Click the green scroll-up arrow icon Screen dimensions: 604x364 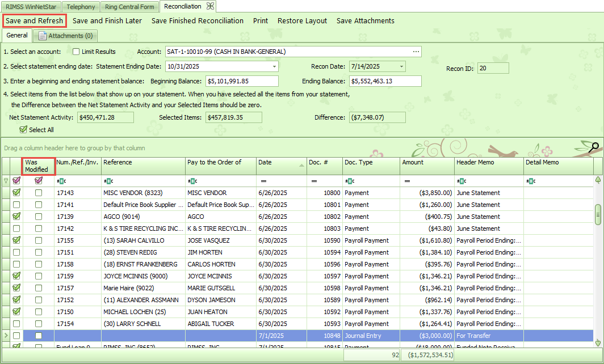598,180
